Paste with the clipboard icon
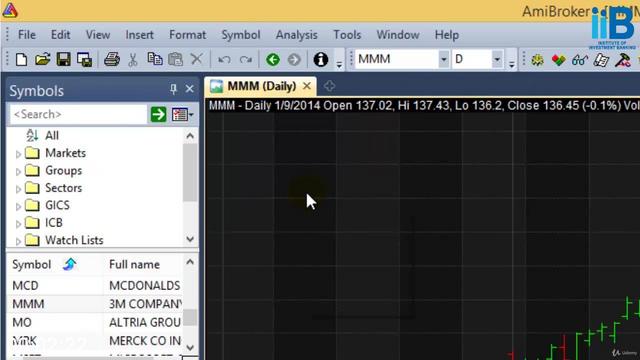The height and width of the screenshot is (360, 640). 176,60
